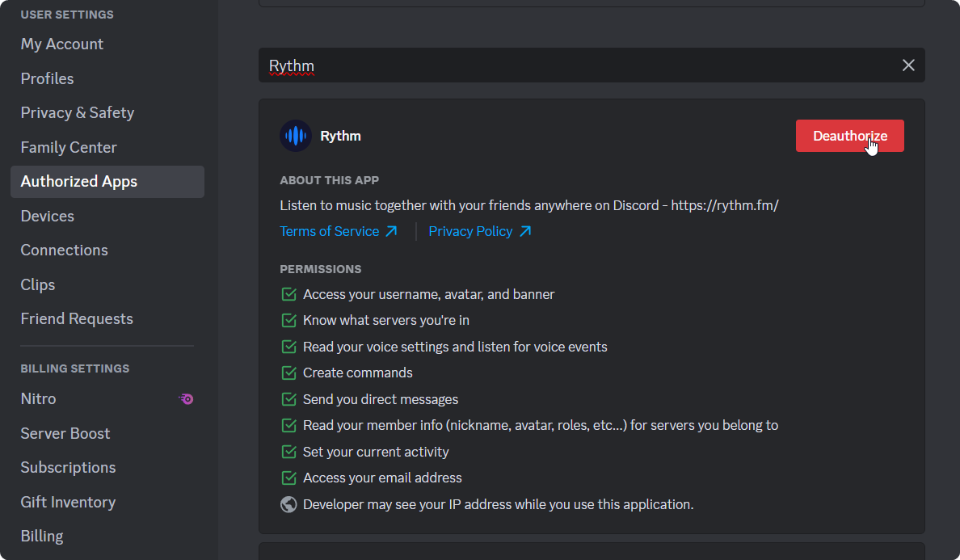
Task: Clear the search field with X icon
Action: click(908, 65)
